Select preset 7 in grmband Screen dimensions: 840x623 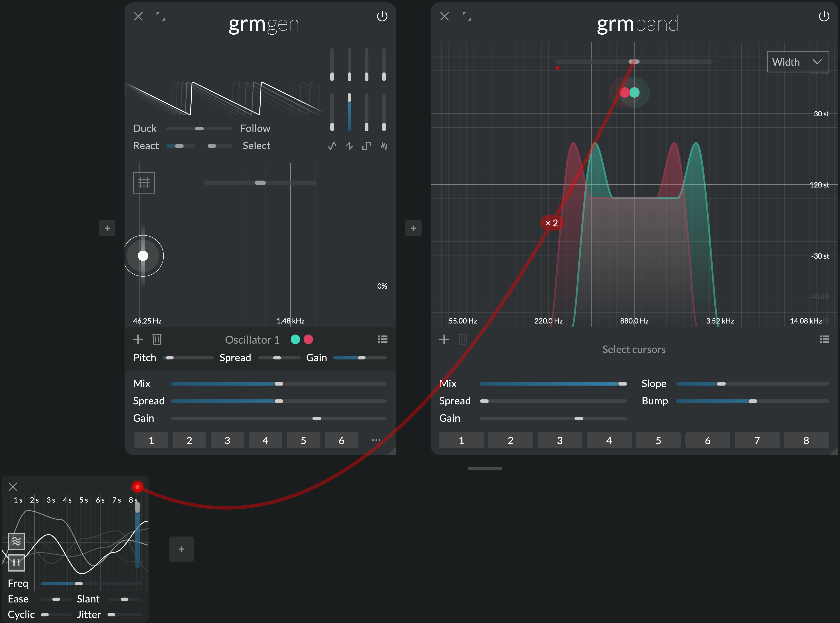click(x=757, y=440)
